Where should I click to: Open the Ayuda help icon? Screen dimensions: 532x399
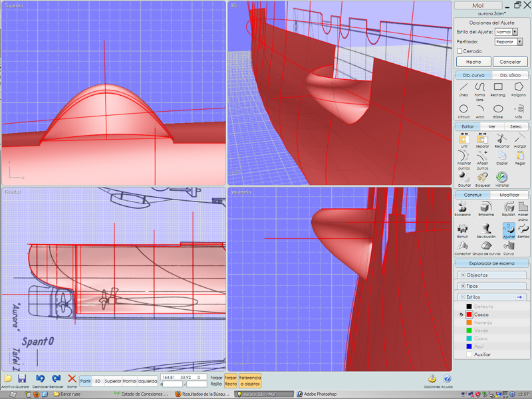pyautogui.click(x=447, y=381)
